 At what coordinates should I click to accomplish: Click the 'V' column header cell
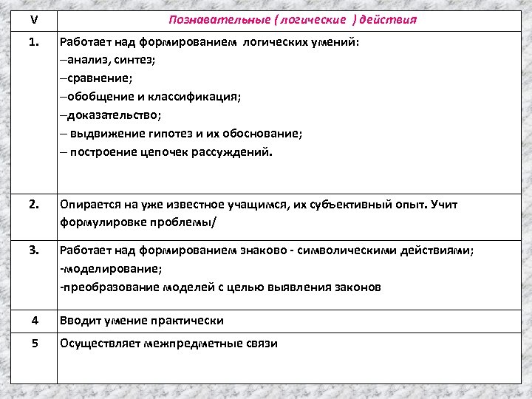(x=34, y=21)
